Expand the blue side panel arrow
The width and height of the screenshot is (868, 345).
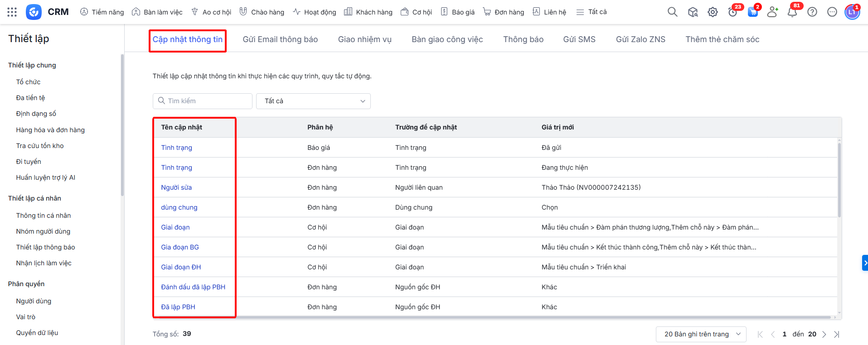(x=865, y=263)
